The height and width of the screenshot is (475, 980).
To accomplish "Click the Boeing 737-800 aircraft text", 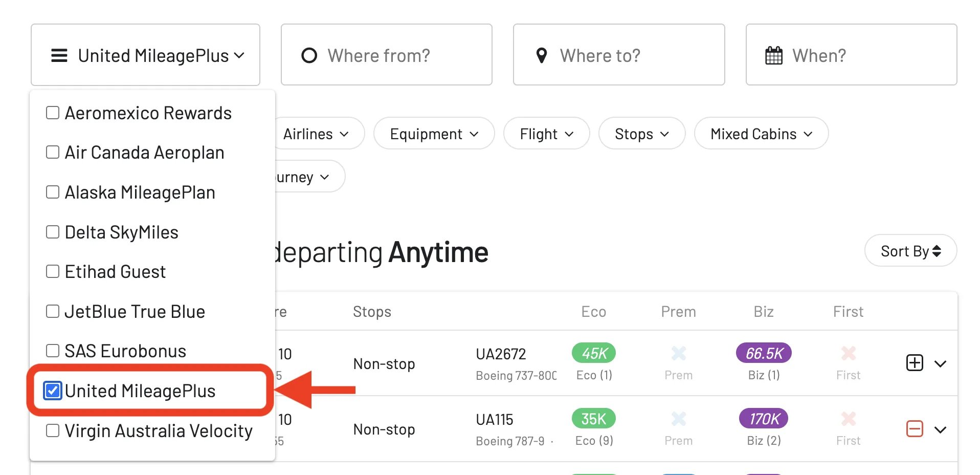I will point(516,375).
